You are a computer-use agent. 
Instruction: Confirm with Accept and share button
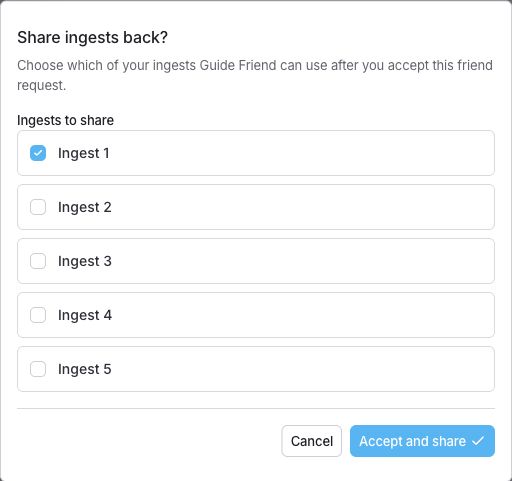click(422, 441)
